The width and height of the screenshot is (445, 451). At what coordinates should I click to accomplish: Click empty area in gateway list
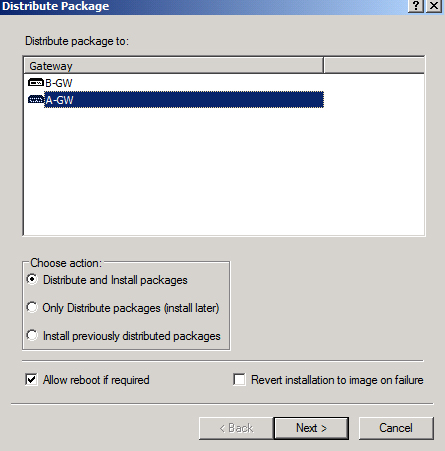tap(224, 170)
